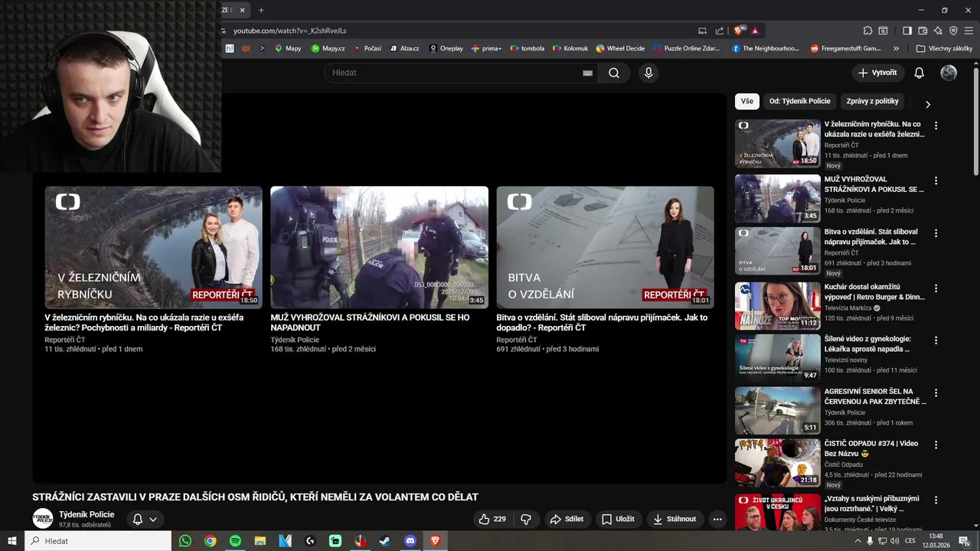Toggle the browser sidebar panel icon
Screen dimensions: 980x551
(907, 31)
